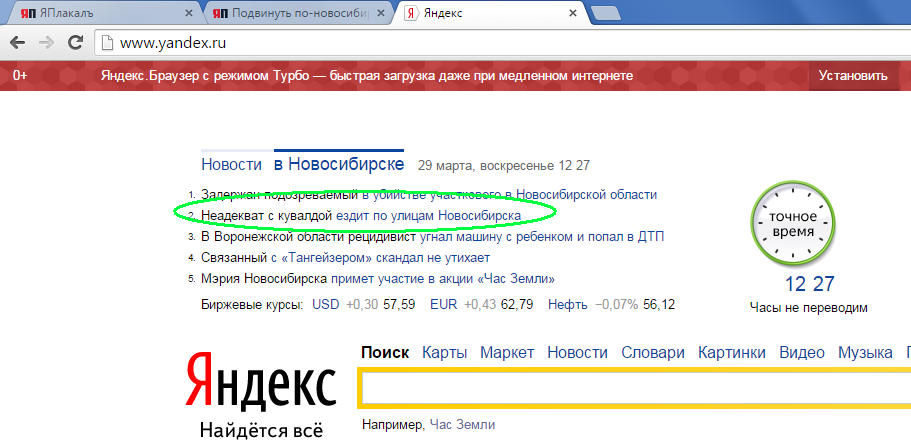Open the Карты service link
Screen dimensions: 911x448
tap(444, 353)
